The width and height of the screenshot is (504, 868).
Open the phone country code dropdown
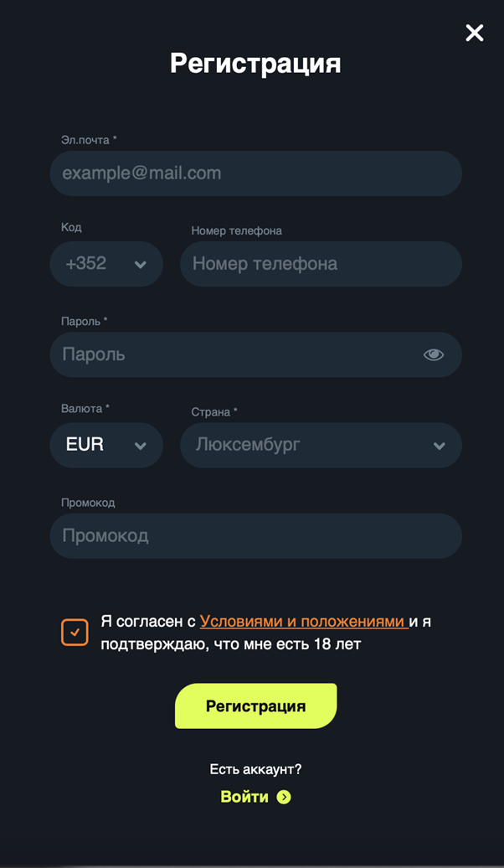[x=106, y=263]
